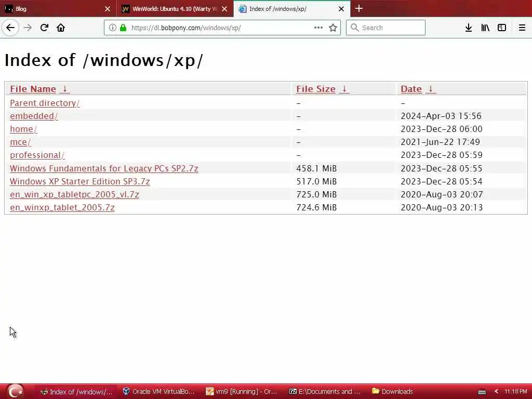532x399 pixels.
Task: Go back to the previous page
Action: [x=10, y=28]
